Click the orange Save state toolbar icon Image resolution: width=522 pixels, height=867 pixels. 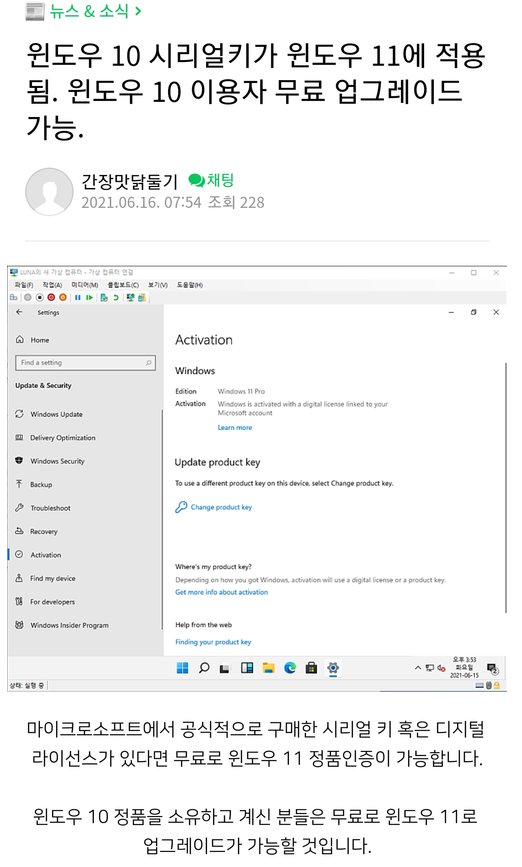coord(62,297)
